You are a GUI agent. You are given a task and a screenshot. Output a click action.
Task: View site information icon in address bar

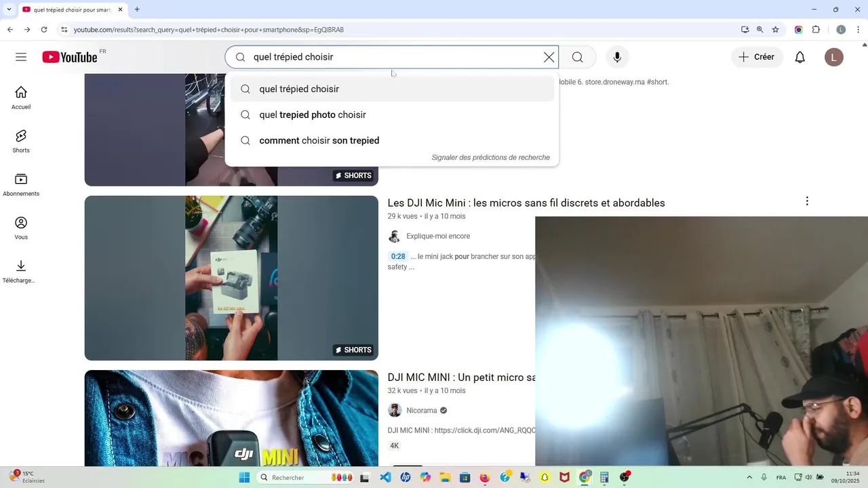click(64, 30)
